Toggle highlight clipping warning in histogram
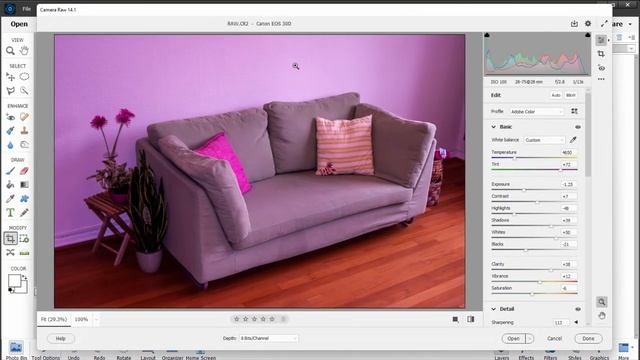 point(587,35)
